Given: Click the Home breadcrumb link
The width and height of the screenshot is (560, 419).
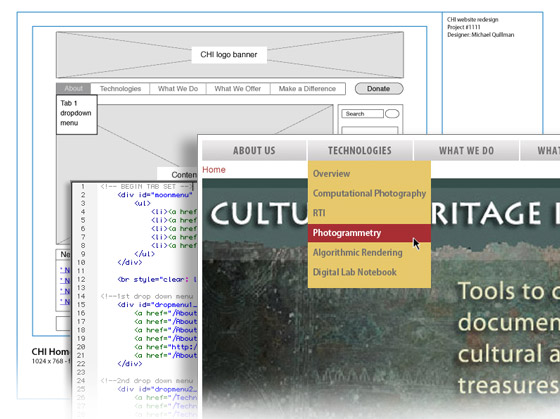Looking at the screenshot, I should 214,170.
